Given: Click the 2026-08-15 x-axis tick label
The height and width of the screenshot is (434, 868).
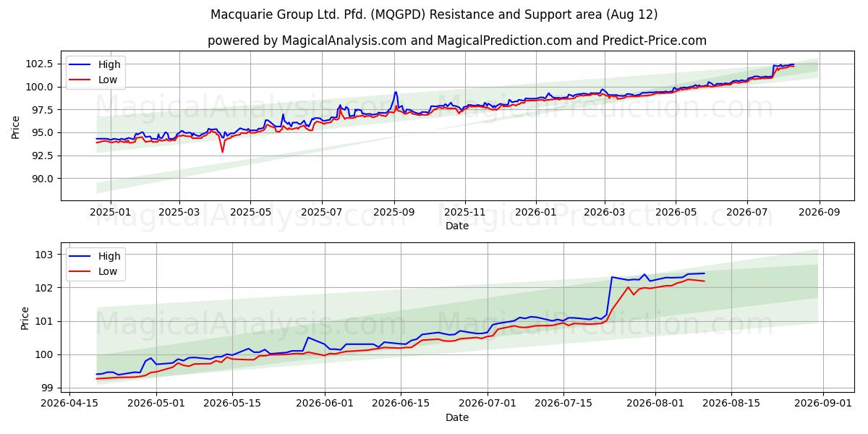Looking at the screenshot, I should (x=731, y=404).
